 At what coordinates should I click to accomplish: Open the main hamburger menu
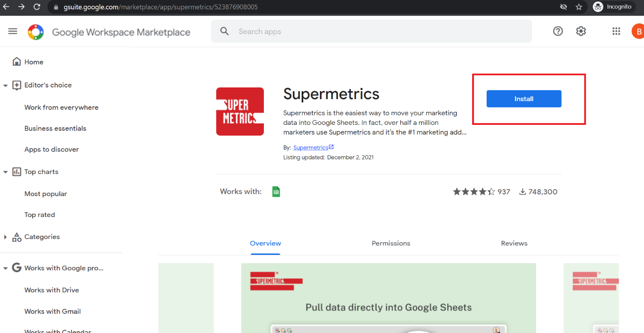coord(13,31)
